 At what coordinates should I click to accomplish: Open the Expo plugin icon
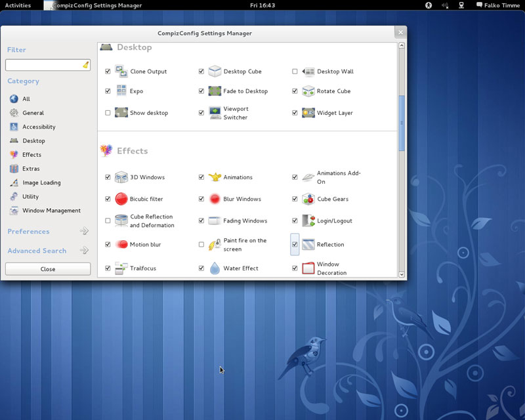click(x=121, y=91)
